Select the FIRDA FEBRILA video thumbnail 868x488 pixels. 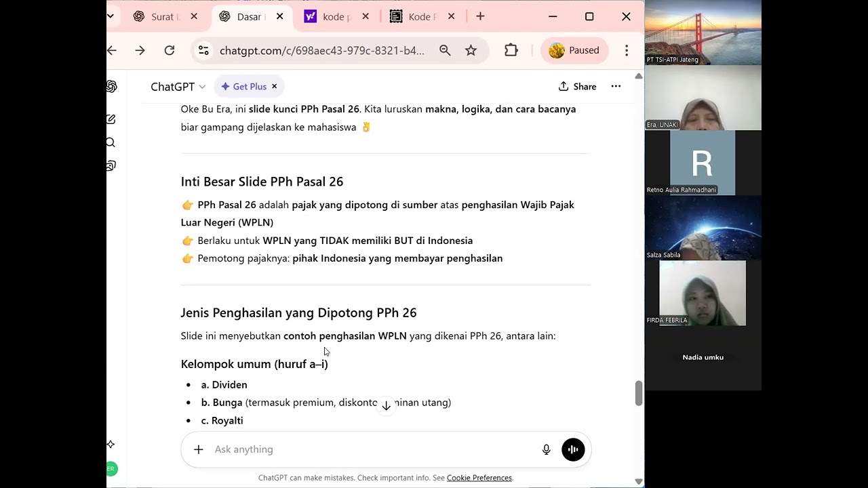[703, 293]
